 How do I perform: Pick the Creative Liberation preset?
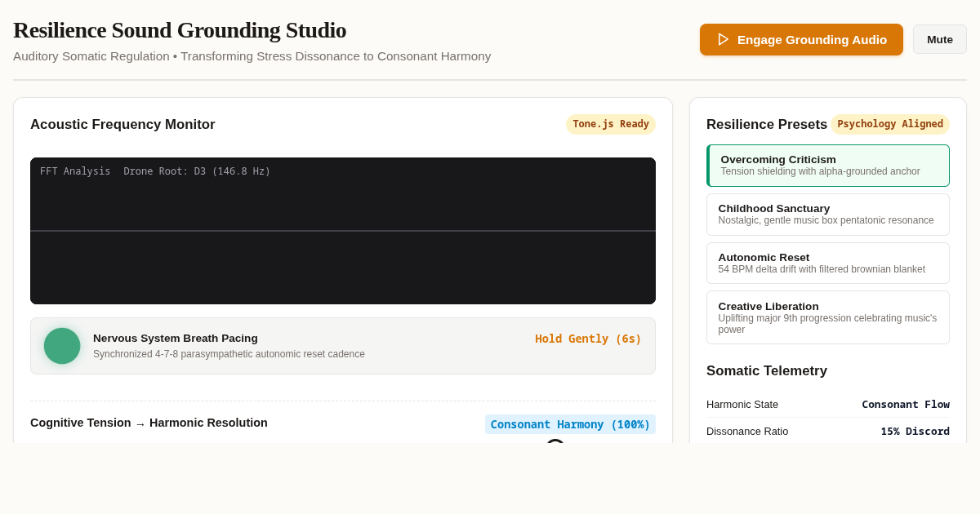828,317
